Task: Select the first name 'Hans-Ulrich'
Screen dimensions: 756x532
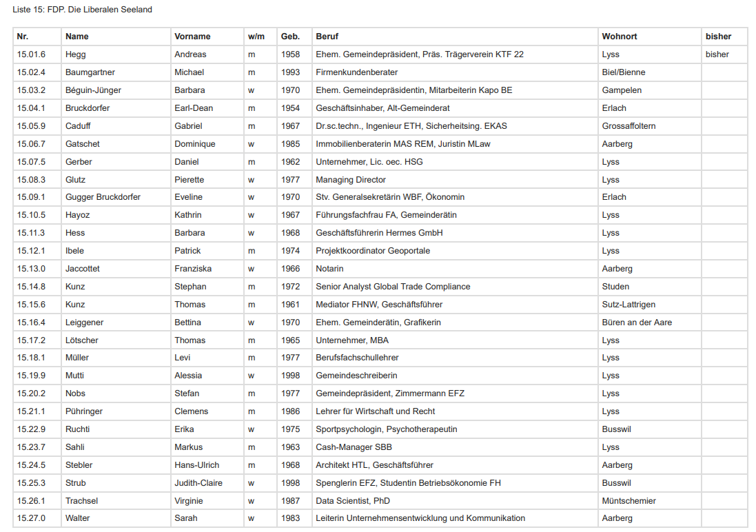Action: pyautogui.click(x=196, y=465)
